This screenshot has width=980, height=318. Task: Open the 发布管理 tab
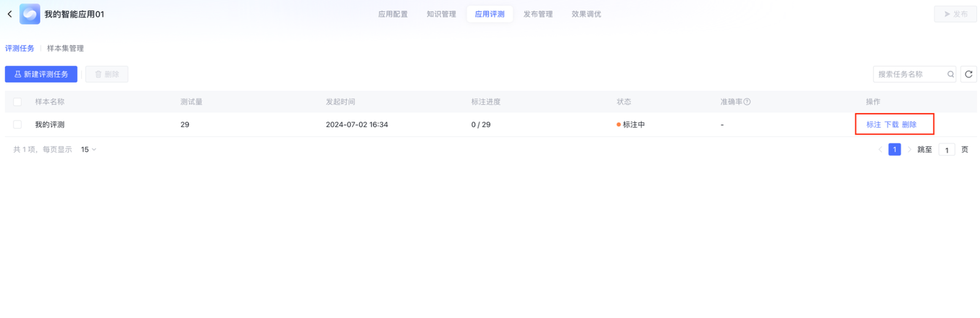538,14
